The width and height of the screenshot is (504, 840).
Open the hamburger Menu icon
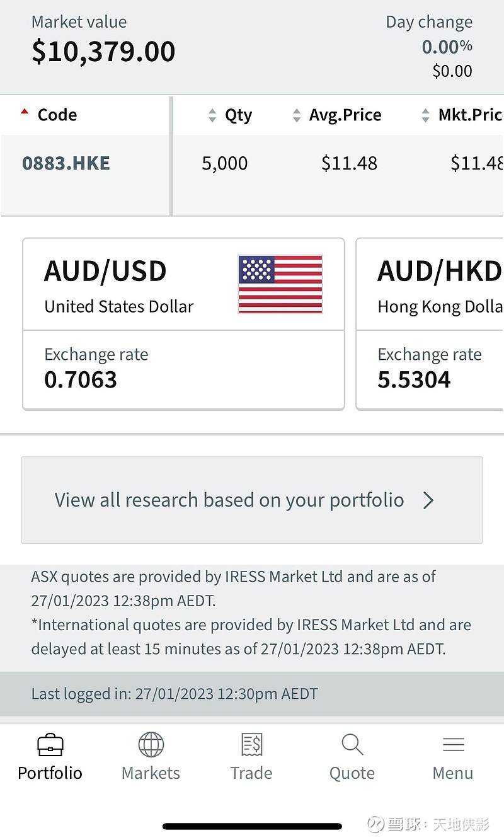click(x=453, y=745)
